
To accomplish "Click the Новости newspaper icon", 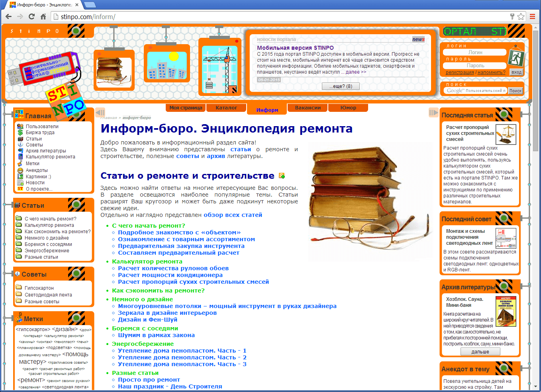I will point(20,183).
